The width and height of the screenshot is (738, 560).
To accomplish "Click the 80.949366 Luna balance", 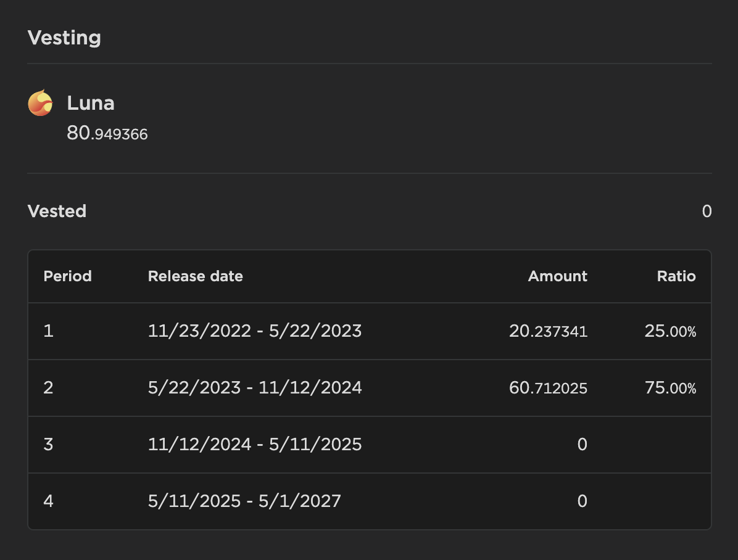I will click(107, 133).
